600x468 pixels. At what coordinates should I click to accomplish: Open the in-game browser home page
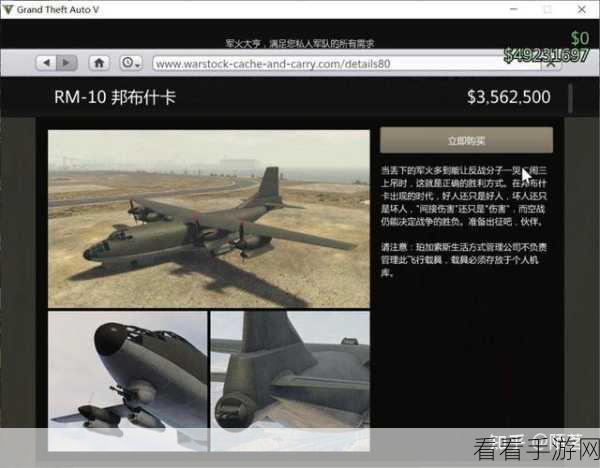[99, 63]
